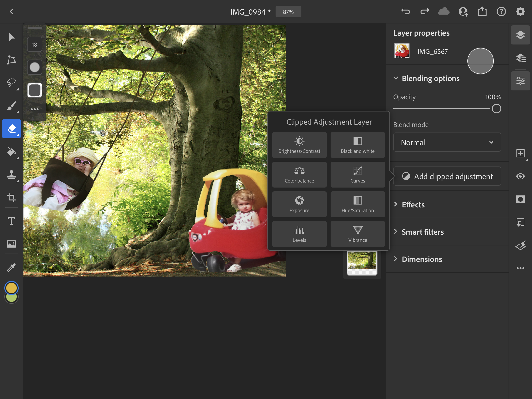Viewport: 532px width, 399px height.
Task: Select the Move tool
Action: click(11, 37)
